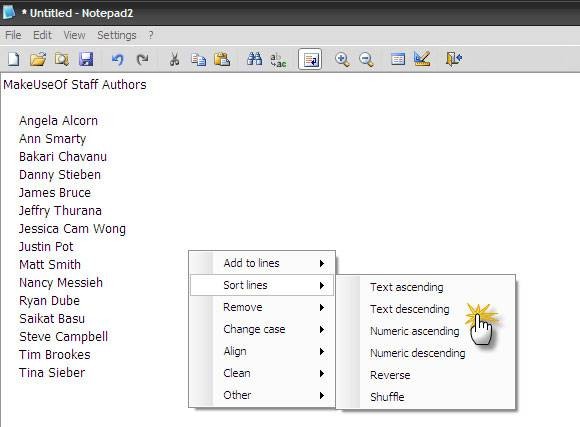Image resolution: width=580 pixels, height=427 pixels.
Task: Click the line James Bruce
Action: (x=55, y=193)
